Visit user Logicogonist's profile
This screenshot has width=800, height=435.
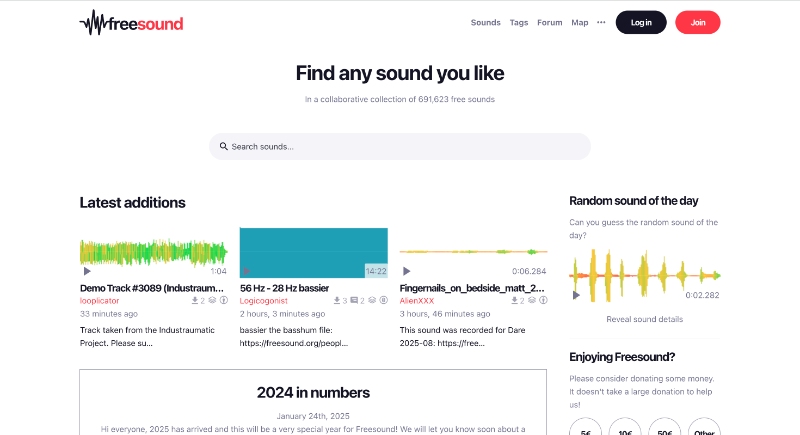click(x=263, y=301)
